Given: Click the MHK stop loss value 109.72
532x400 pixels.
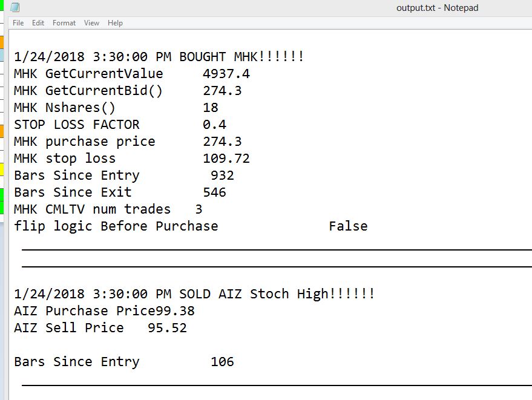Looking at the screenshot, I should (226, 159).
